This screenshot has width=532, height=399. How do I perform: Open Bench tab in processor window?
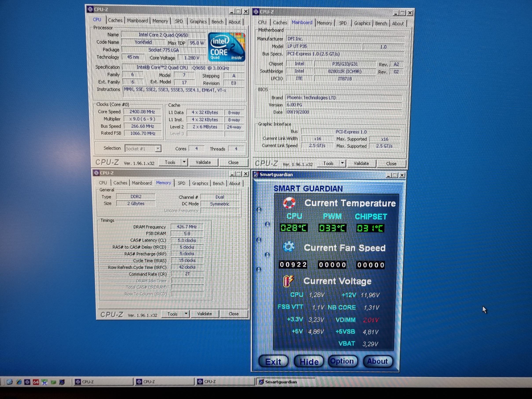[218, 22]
